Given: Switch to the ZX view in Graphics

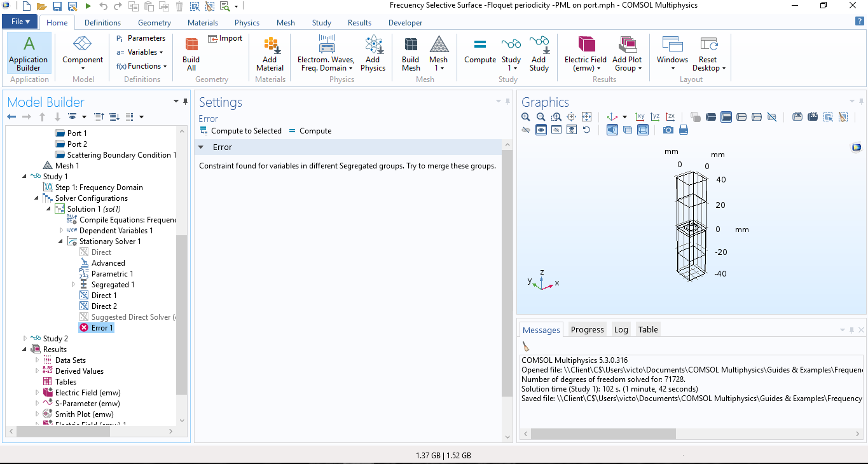Looking at the screenshot, I should [670, 117].
